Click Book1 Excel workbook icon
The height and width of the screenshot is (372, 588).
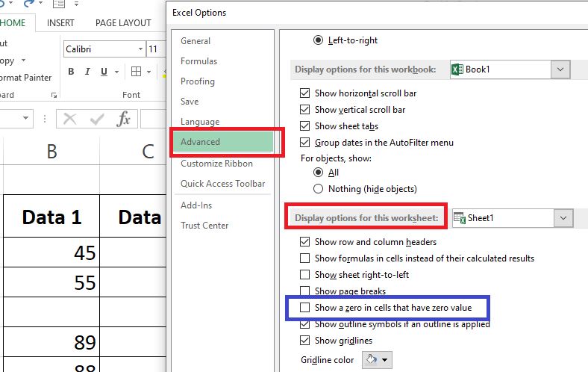[x=457, y=69]
